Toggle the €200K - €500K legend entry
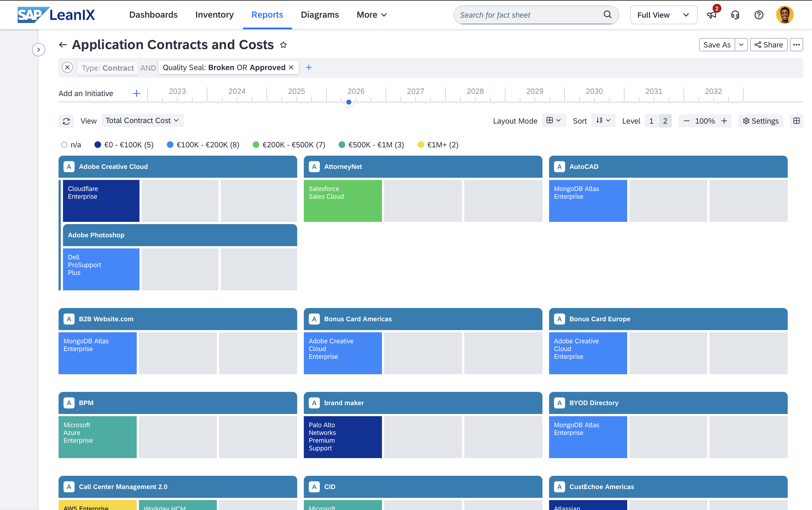Viewport: 812px width, 510px height. point(289,145)
